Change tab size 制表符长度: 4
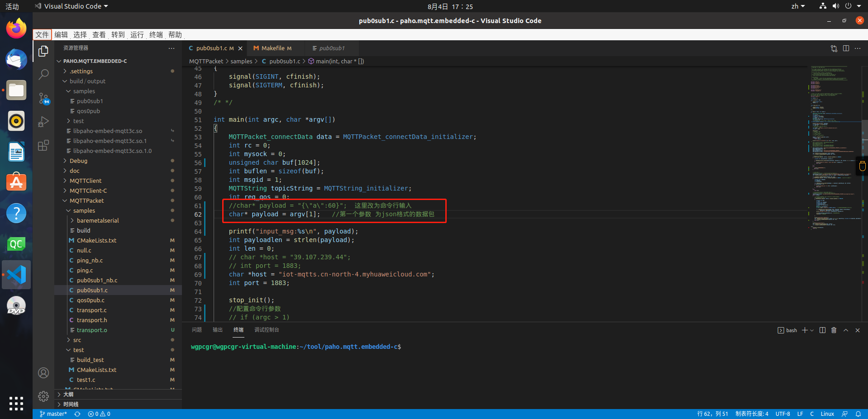 752,414
